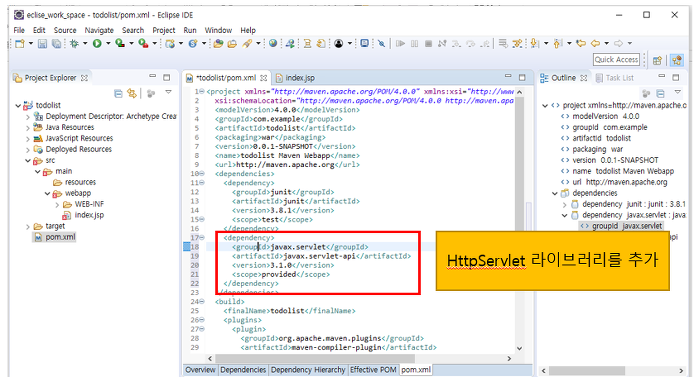Open the Source menu
The image size is (694, 377).
[65, 30]
